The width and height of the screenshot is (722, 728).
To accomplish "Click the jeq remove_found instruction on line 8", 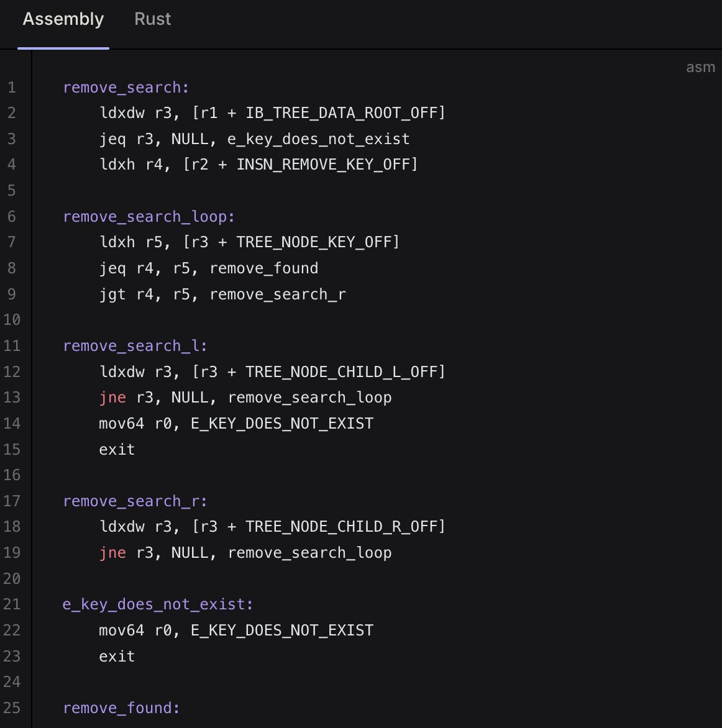I will pyautogui.click(x=209, y=268).
